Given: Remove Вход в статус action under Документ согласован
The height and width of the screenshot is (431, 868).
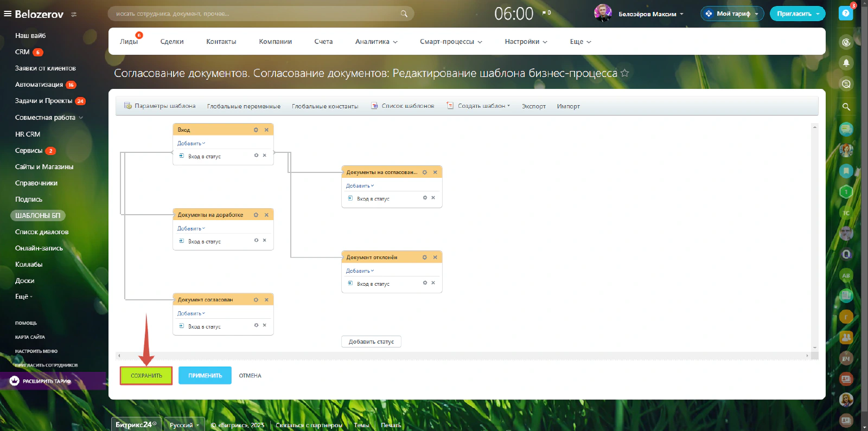Looking at the screenshot, I should coord(264,325).
